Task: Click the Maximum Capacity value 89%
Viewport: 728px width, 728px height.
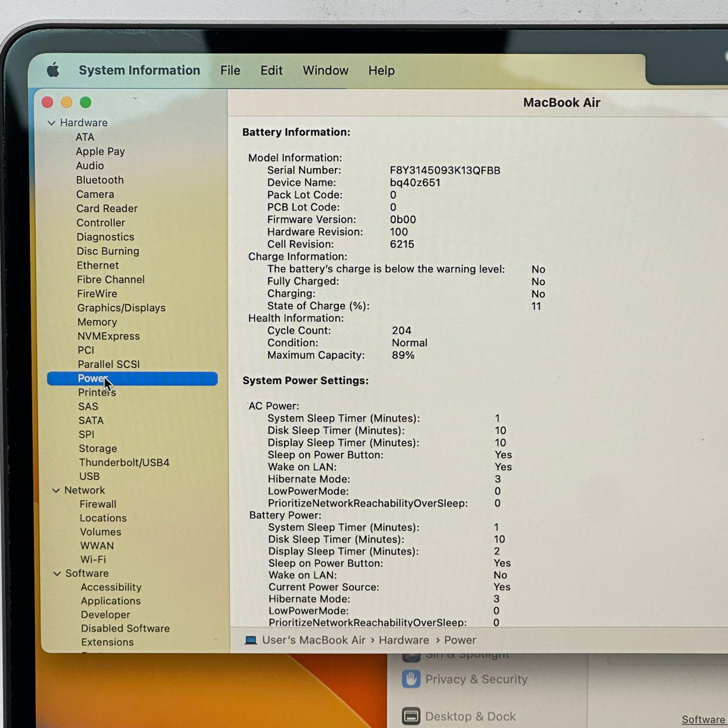Action: click(403, 355)
